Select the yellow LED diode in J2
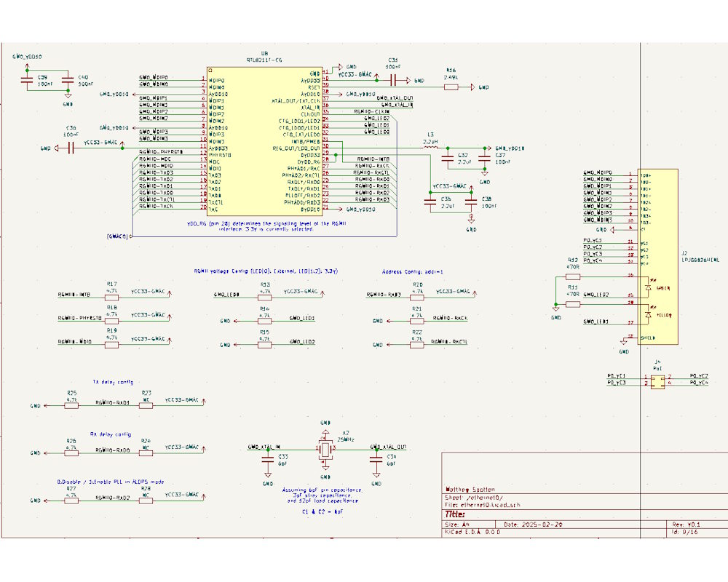 648,315
